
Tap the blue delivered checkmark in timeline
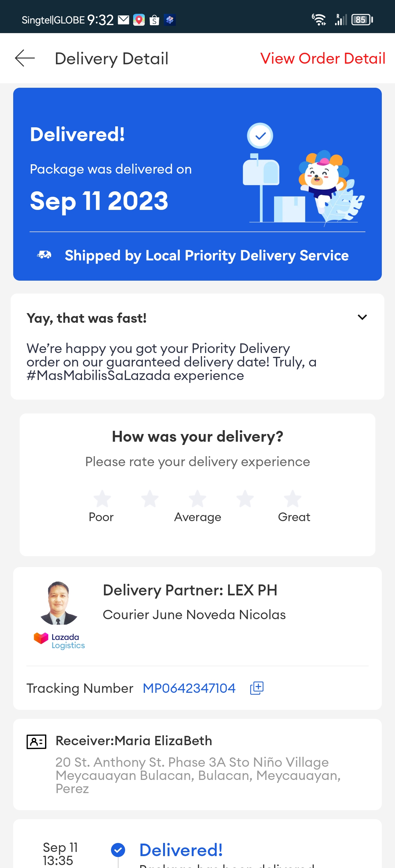pyautogui.click(x=118, y=849)
